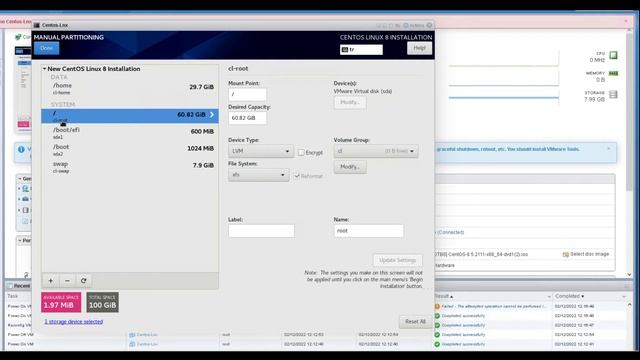Click the keyboard layout 'tr' indicator
The image size is (640, 360).
361,49
